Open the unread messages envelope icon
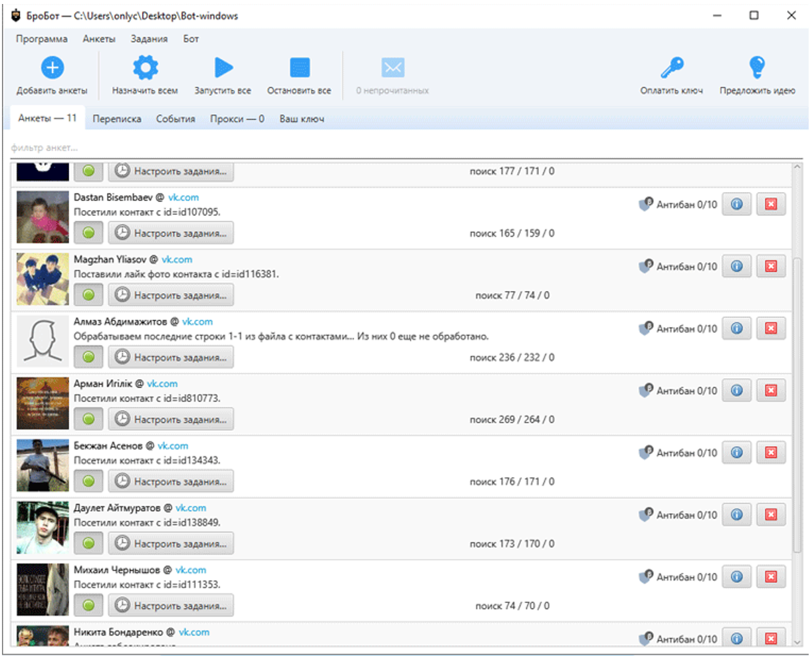 click(393, 67)
